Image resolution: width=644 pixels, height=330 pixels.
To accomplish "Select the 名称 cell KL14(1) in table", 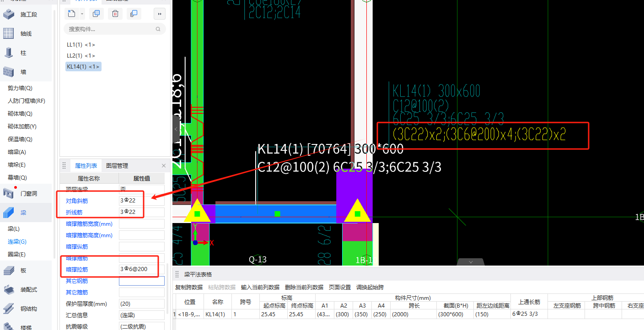I will click(217, 314).
